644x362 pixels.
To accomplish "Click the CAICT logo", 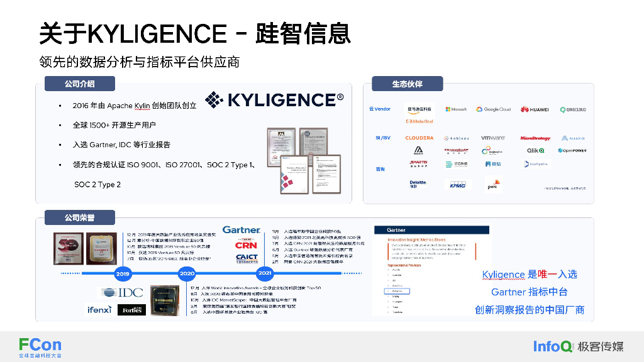I will point(247,258).
